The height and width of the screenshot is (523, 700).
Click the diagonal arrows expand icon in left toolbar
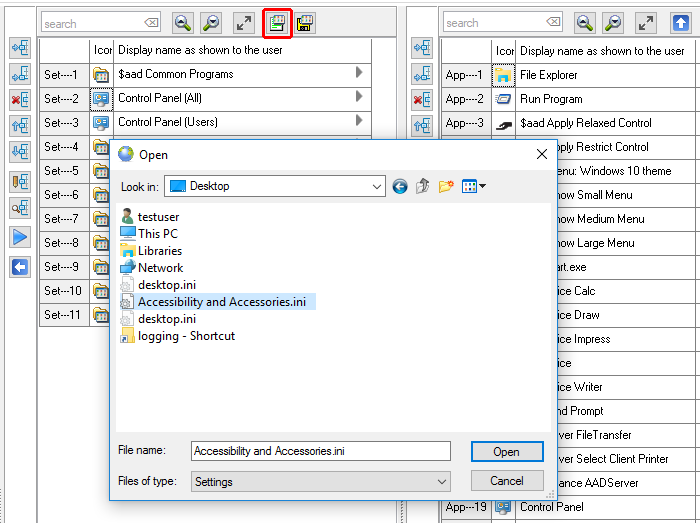(243, 23)
